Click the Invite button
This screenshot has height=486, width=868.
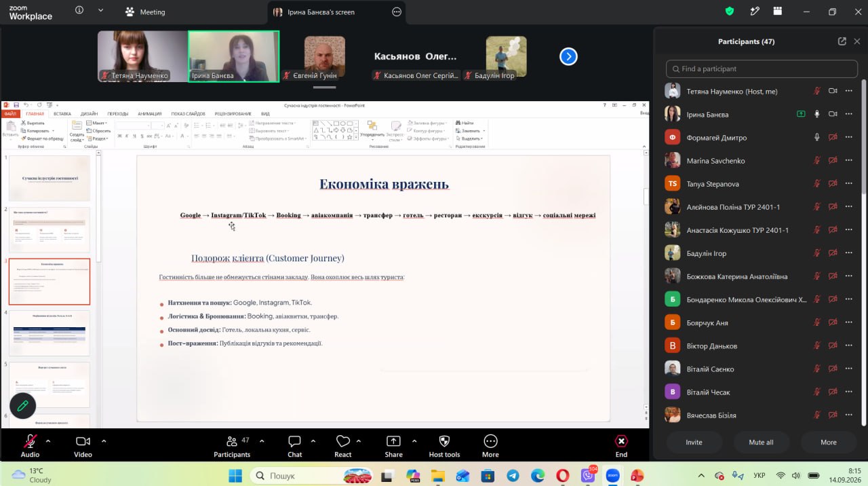tap(694, 442)
